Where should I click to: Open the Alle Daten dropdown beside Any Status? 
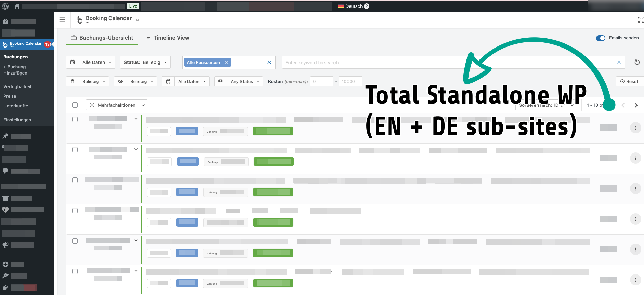point(186,81)
